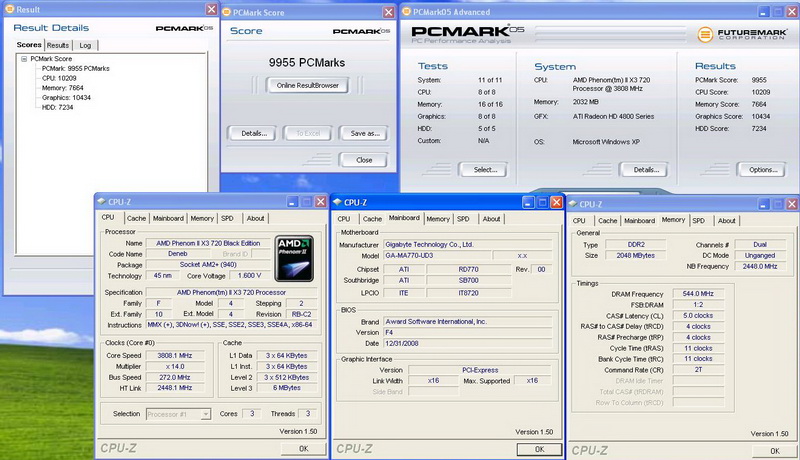Image resolution: width=800 pixels, height=460 pixels.
Task: Click the AMD Phenom II processor logo
Action: pyautogui.click(x=294, y=259)
